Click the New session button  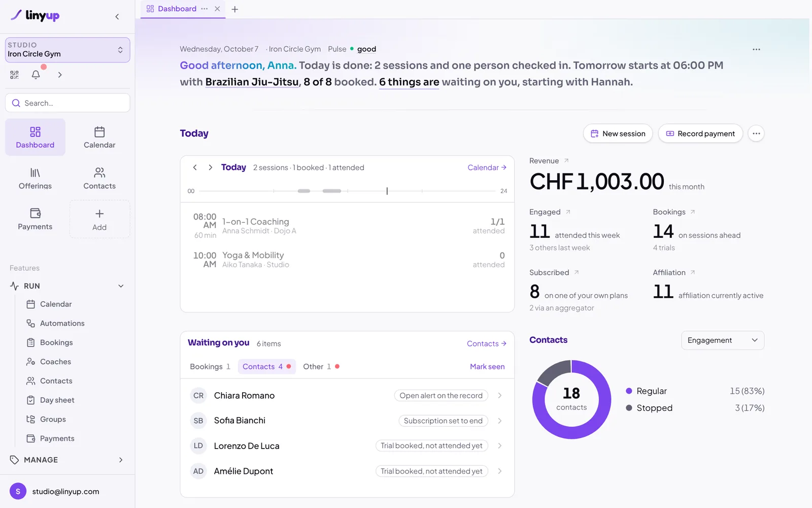point(618,134)
